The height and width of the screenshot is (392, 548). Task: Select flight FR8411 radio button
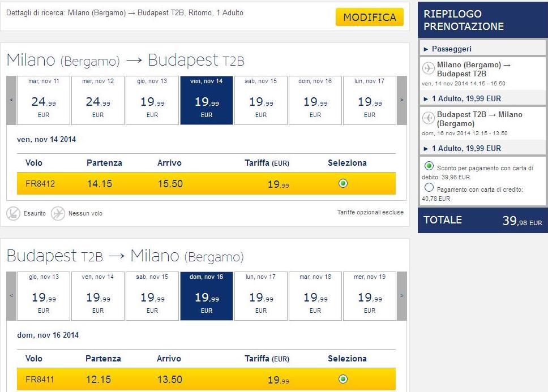pyautogui.click(x=342, y=379)
